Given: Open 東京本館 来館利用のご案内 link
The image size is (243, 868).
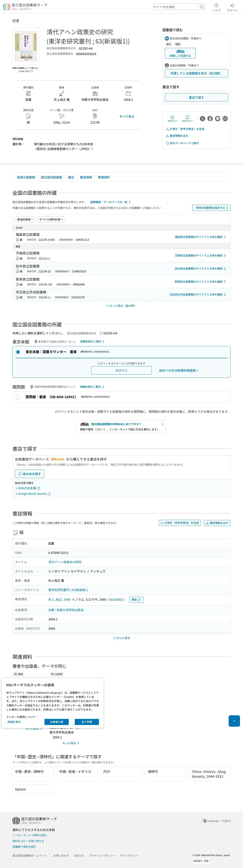Looking at the screenshot, I should pyautogui.click(x=92, y=342).
